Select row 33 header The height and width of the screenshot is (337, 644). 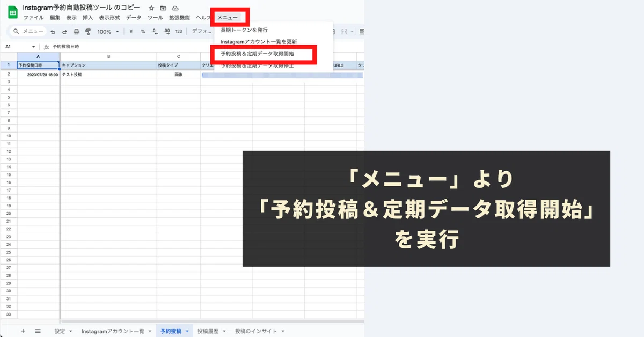(8, 314)
